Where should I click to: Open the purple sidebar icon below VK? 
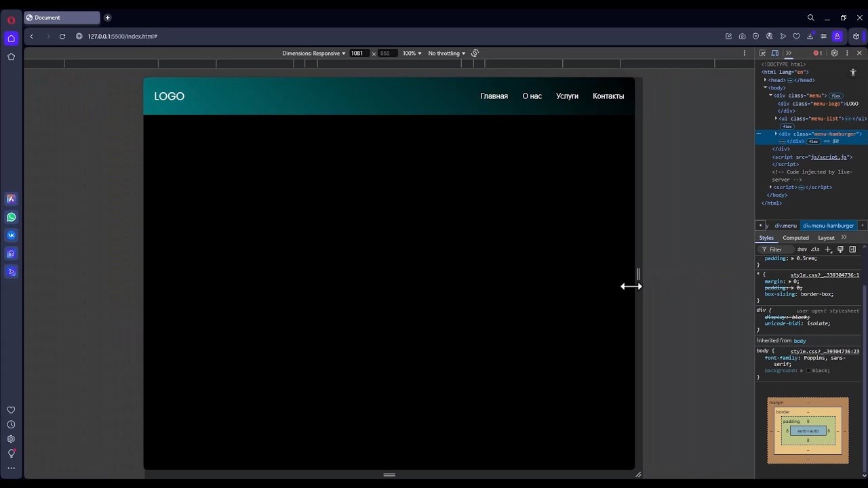(11, 253)
